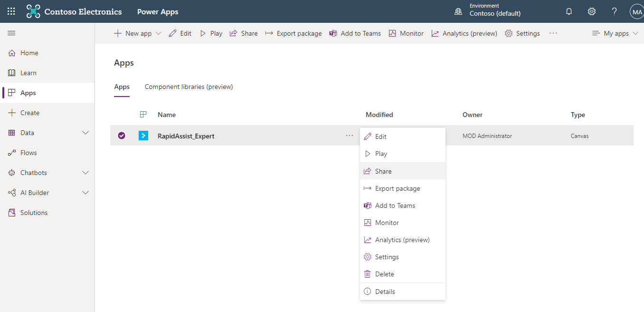
Task: Expand the Data section chevron
Action: tap(85, 133)
